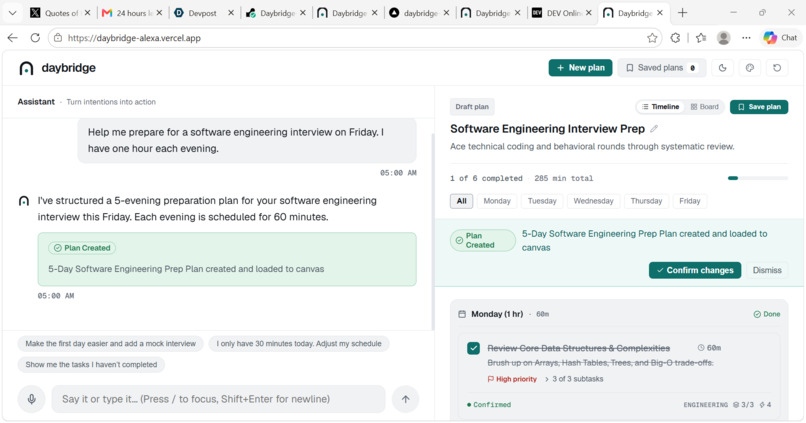Choose 'I only have 30 minutes today' suggestion

click(x=299, y=343)
